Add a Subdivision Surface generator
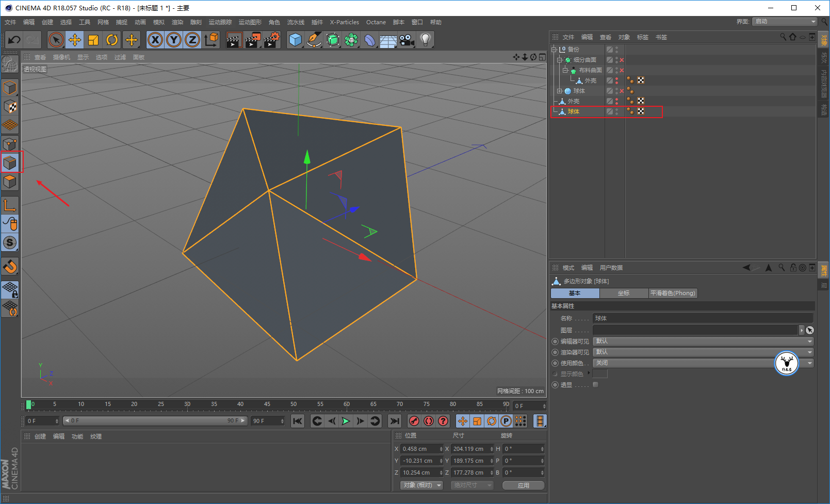The width and height of the screenshot is (830, 504). coord(333,40)
